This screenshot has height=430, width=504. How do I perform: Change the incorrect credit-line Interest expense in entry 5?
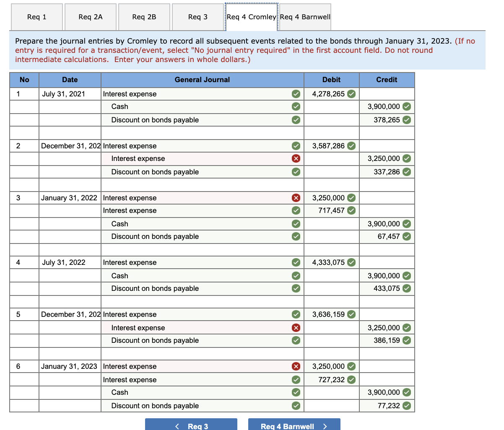tap(203, 328)
